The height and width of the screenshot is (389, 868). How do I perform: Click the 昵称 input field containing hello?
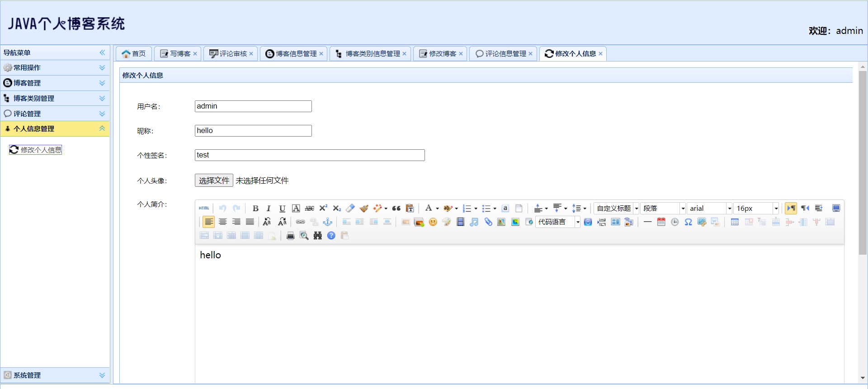coord(253,131)
